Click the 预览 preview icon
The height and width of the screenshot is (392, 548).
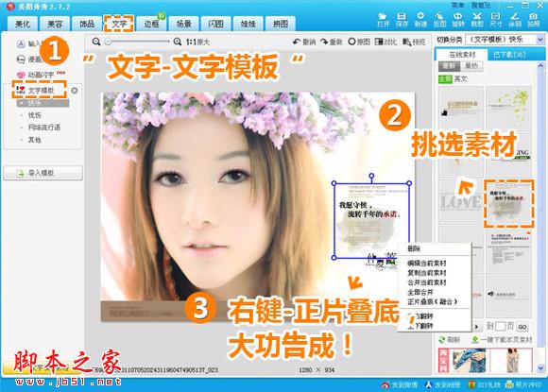click(x=407, y=42)
